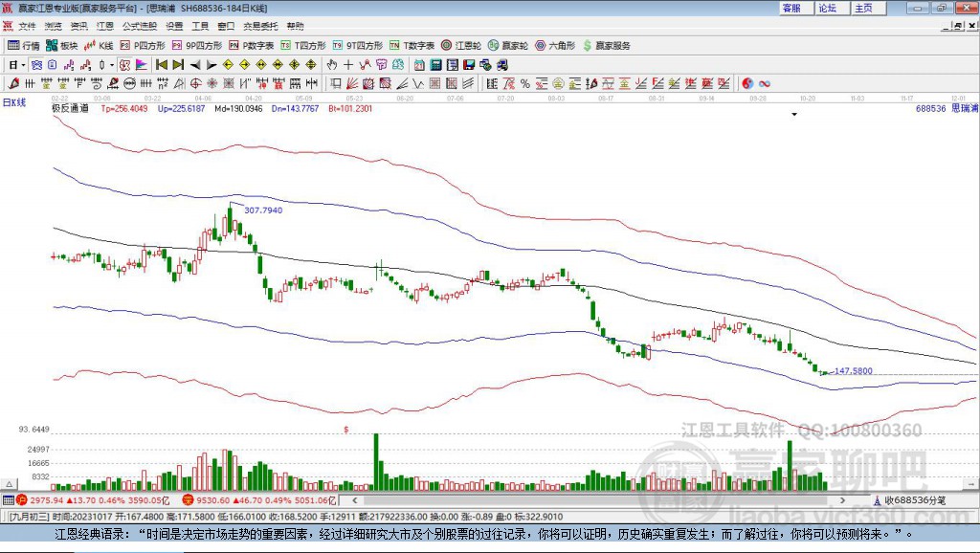Open the 板块 sectors view
Viewport: 980px width, 553px height.
pos(62,45)
